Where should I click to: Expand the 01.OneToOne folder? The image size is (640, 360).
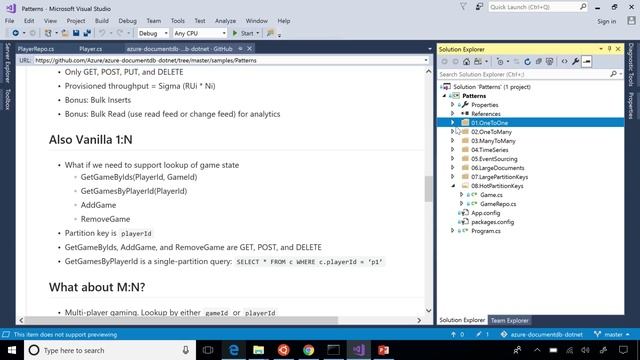pos(452,123)
